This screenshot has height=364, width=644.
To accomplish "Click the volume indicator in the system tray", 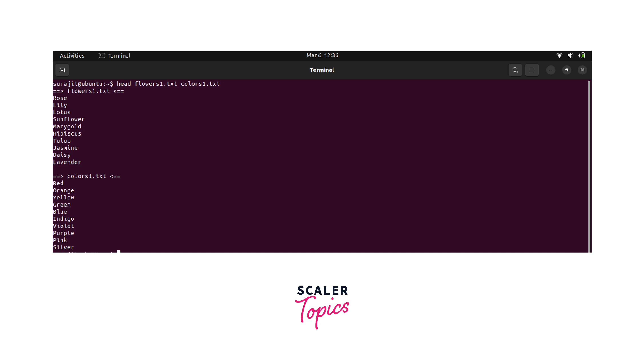I will [571, 55].
